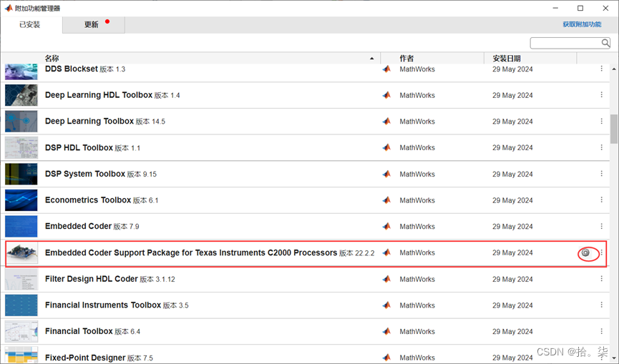The image size is (619, 364).
Task: Sort by the 安装日期 column header
Action: coord(507,59)
